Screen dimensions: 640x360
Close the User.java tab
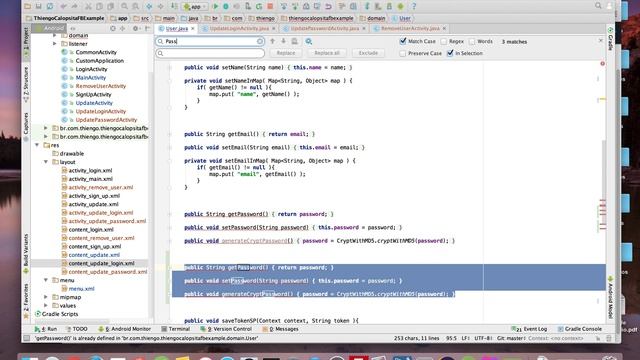tap(193, 29)
